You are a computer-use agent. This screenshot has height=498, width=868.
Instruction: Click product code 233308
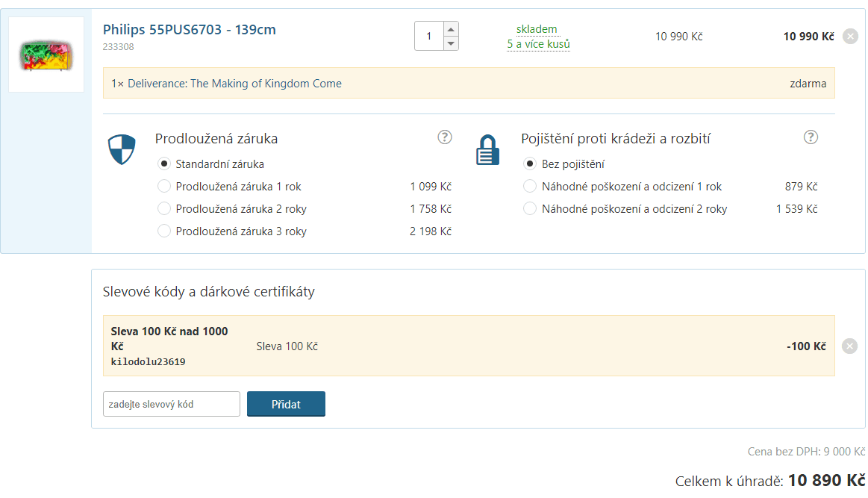pos(119,47)
